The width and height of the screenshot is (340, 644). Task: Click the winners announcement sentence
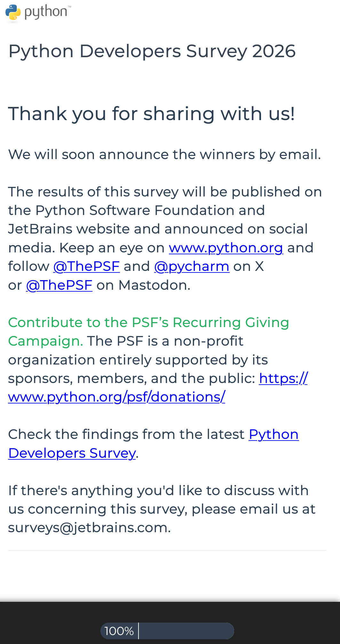pos(164,155)
